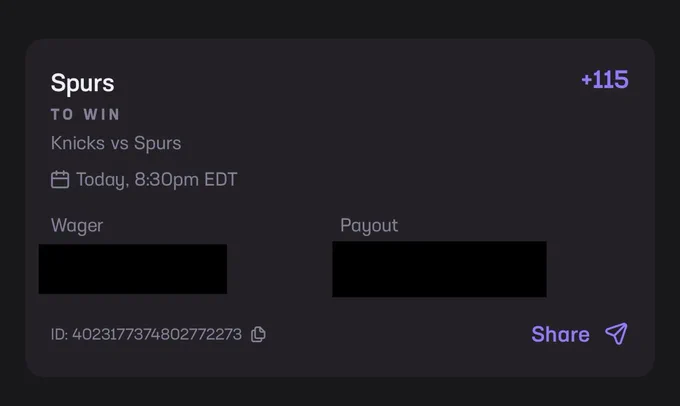Click the word Today in the game time
The width and height of the screenshot is (680, 406).
pos(102,180)
